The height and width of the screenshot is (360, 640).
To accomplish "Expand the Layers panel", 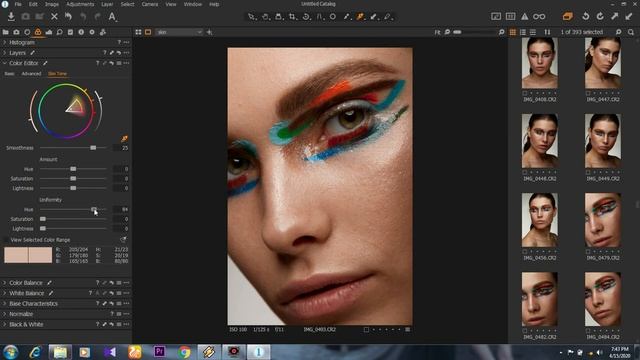I will click(x=4, y=53).
